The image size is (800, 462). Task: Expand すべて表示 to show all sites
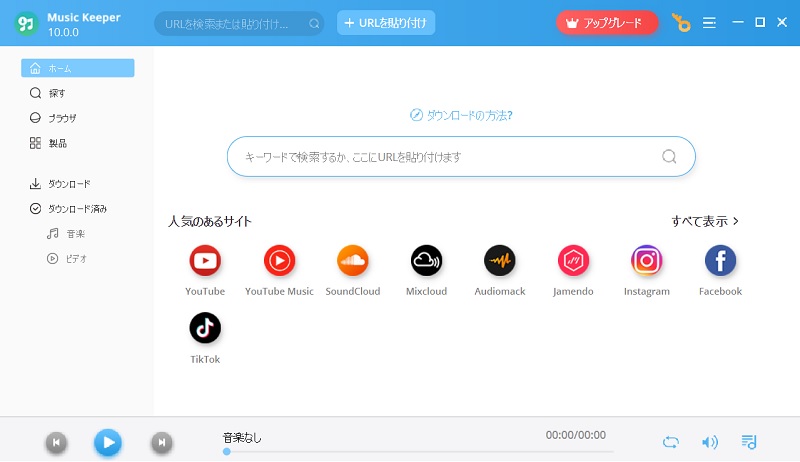click(x=705, y=221)
